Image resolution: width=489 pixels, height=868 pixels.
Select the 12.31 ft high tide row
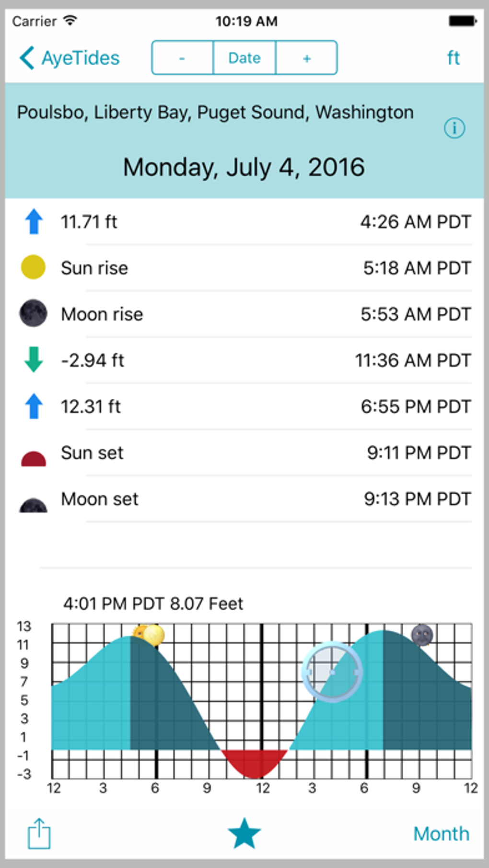(x=244, y=406)
